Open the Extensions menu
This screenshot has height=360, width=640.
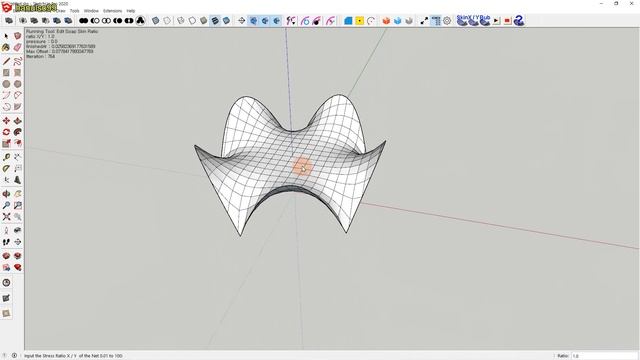[x=112, y=11]
